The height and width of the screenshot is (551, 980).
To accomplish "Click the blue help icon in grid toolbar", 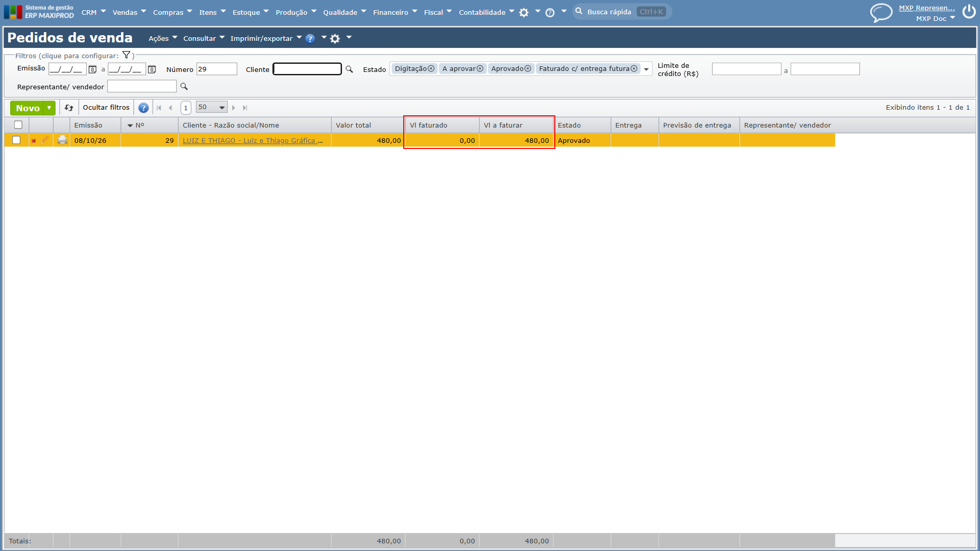I will point(143,108).
